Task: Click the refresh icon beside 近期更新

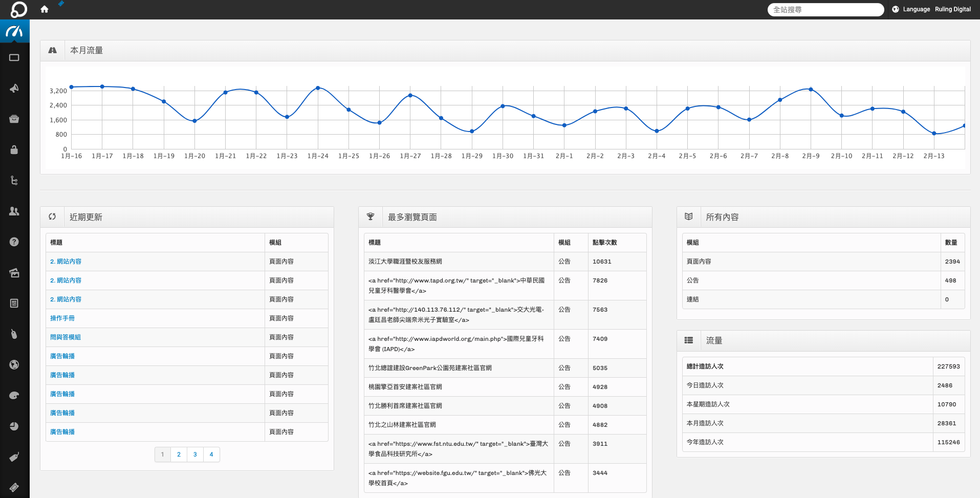Action: pyautogui.click(x=52, y=217)
